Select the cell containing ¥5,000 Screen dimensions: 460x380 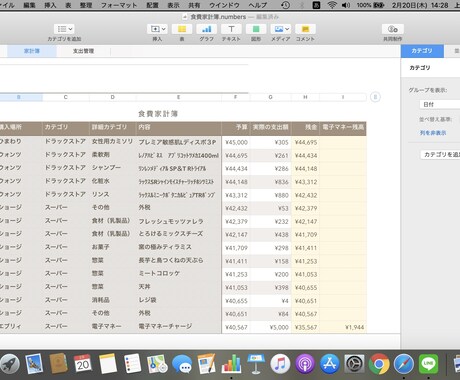(x=270, y=327)
